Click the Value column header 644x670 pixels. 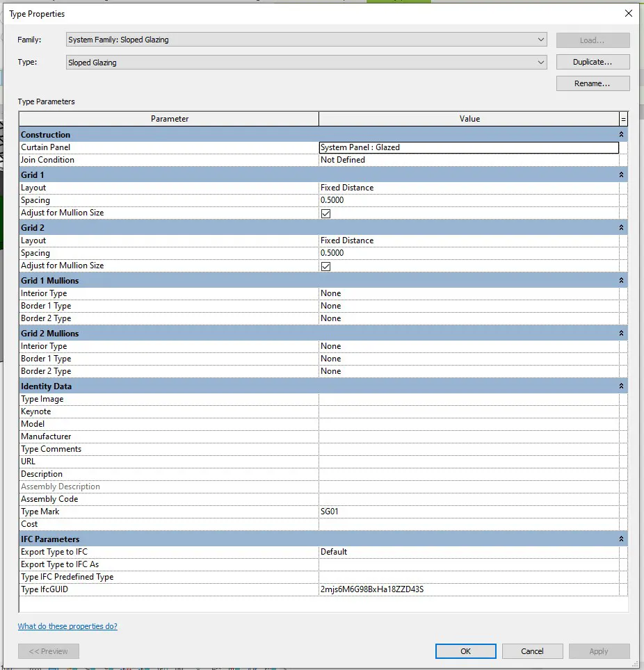tap(469, 119)
